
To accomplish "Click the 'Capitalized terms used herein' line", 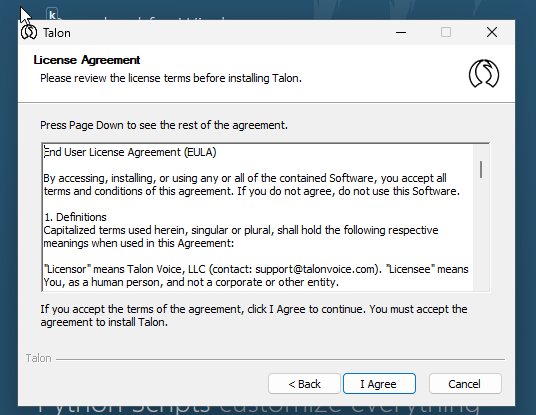I will 241,230.
